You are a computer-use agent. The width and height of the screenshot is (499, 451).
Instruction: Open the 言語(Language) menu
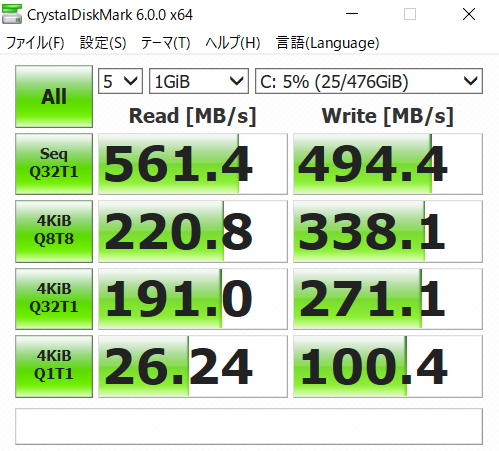click(x=328, y=43)
